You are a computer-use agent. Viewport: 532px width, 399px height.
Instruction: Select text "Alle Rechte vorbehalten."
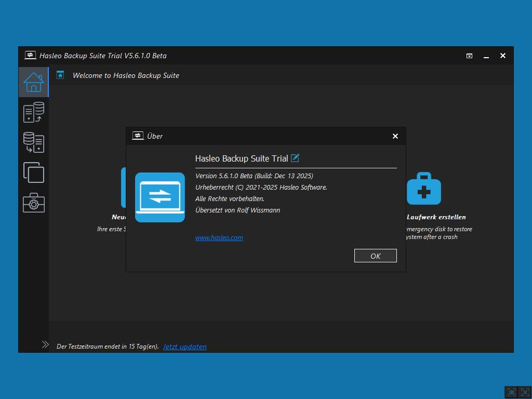pos(230,198)
